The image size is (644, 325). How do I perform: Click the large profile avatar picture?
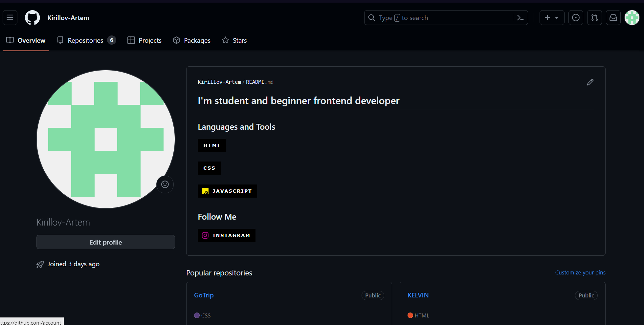(x=106, y=139)
